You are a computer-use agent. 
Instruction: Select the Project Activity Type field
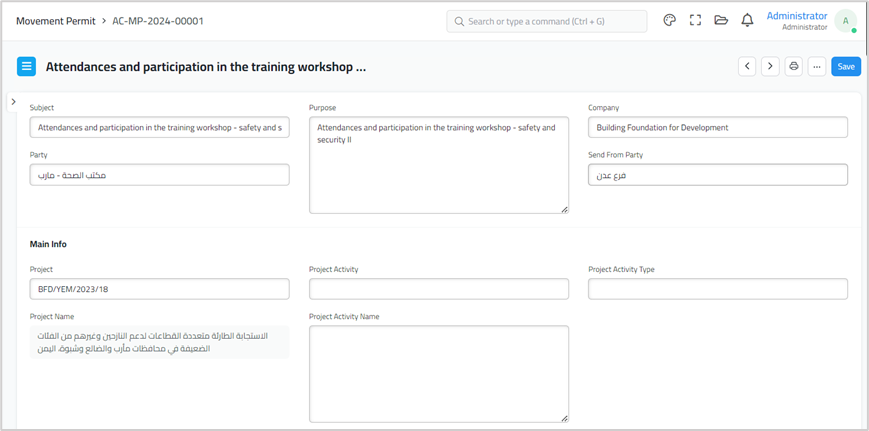click(717, 289)
